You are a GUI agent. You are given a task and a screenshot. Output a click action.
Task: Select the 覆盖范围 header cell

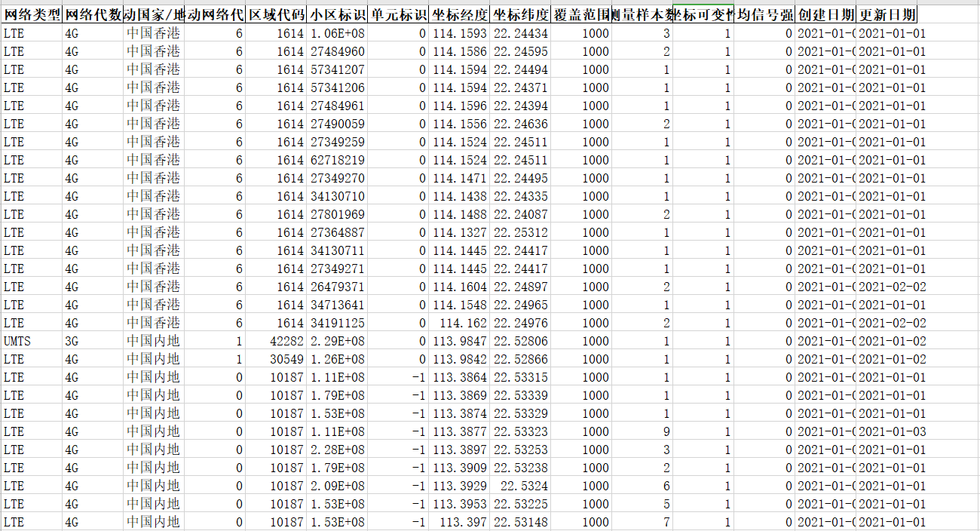click(x=581, y=14)
